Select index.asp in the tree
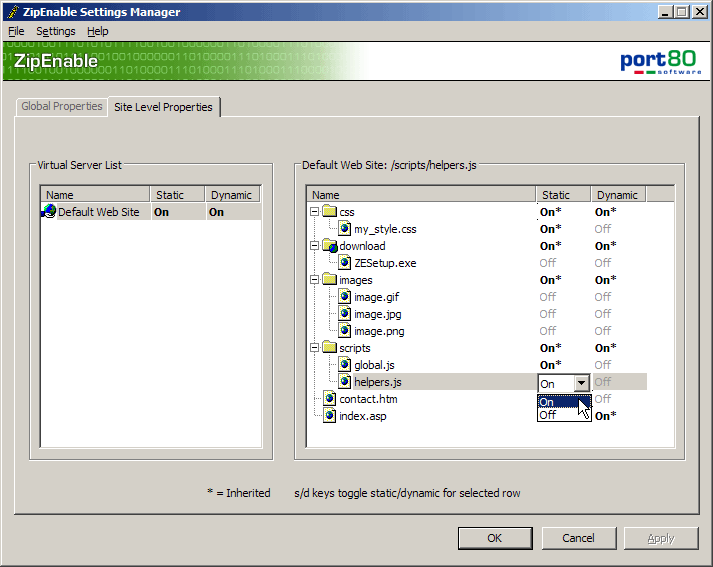713x567 pixels. (x=363, y=416)
